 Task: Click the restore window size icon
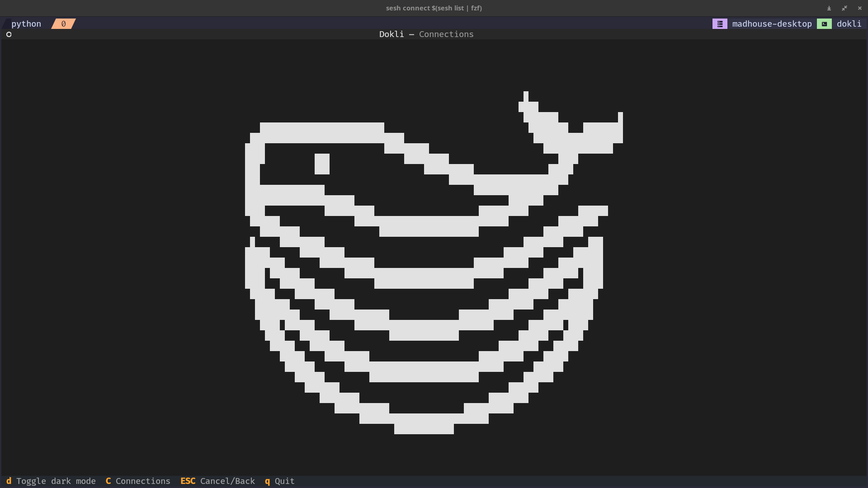pos(844,8)
